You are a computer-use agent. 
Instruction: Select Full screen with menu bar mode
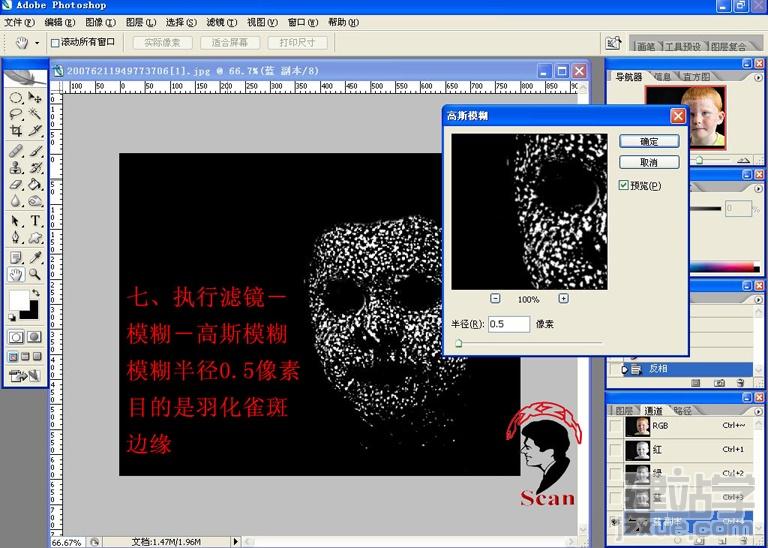[x=25, y=357]
